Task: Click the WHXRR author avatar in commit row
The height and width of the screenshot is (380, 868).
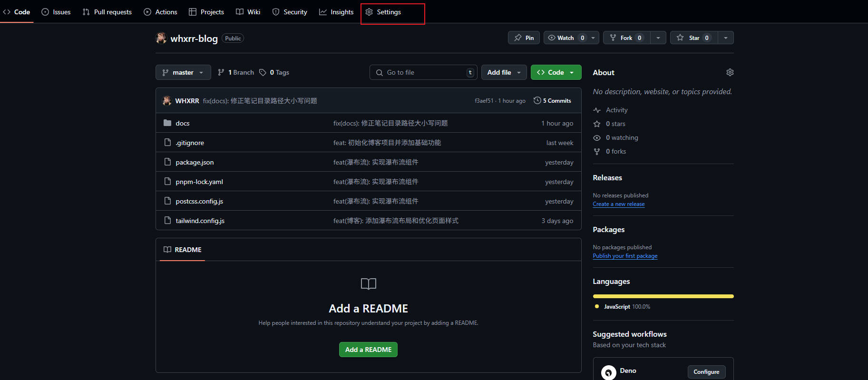Action: click(x=166, y=100)
